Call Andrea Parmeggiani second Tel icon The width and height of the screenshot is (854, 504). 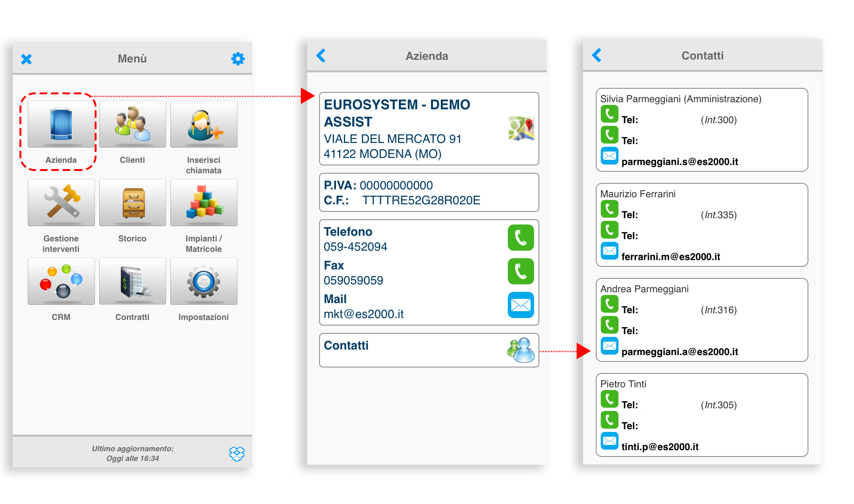[609, 325]
